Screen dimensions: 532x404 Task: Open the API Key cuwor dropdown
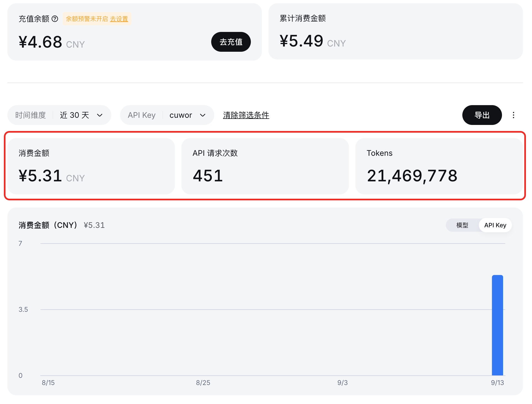click(167, 115)
